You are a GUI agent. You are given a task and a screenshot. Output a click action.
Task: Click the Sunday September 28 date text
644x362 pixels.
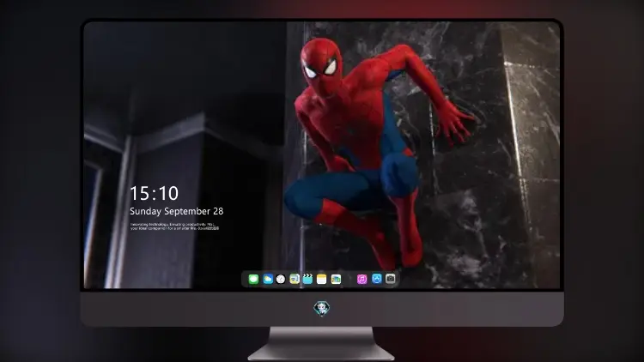(x=177, y=211)
